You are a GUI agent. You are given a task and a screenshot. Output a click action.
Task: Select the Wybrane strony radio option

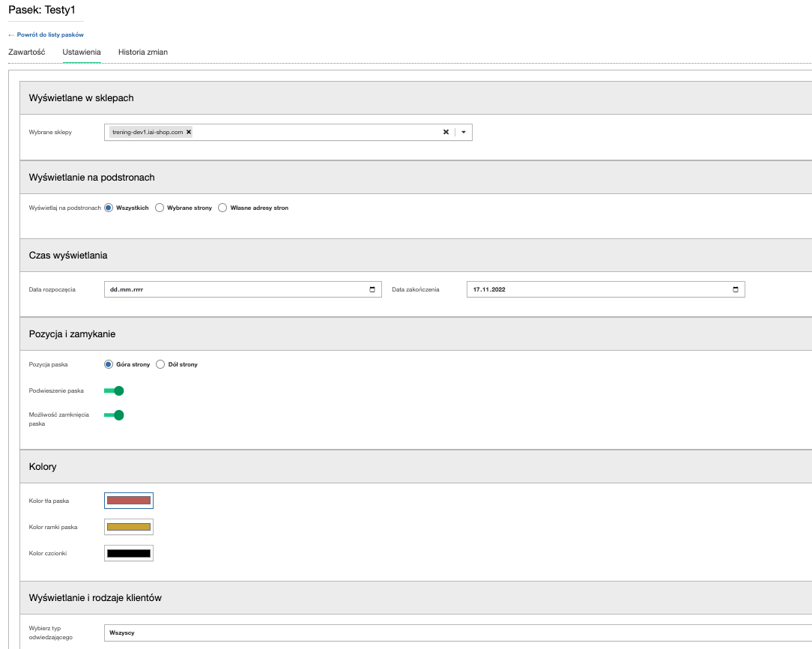[160, 208]
